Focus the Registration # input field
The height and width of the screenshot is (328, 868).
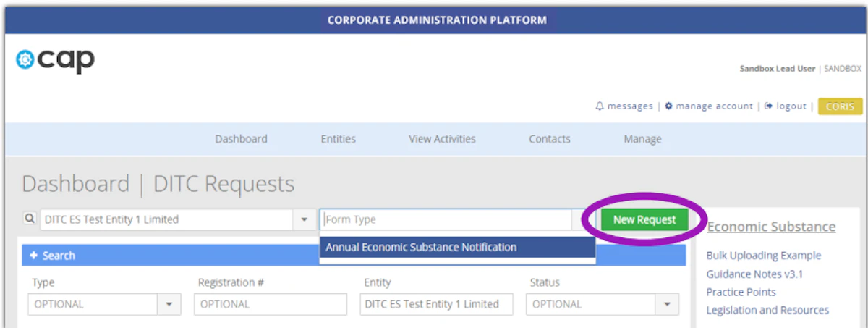coord(270,305)
